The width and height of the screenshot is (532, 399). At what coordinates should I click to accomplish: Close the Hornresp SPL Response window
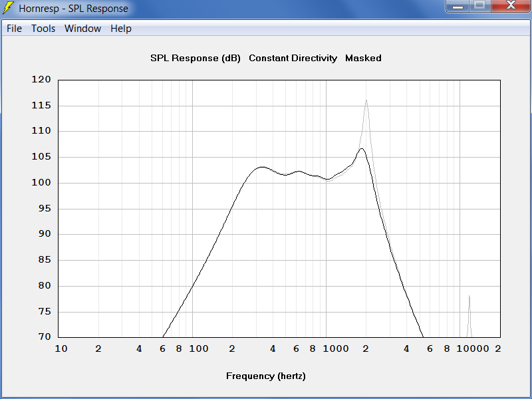coord(511,6)
